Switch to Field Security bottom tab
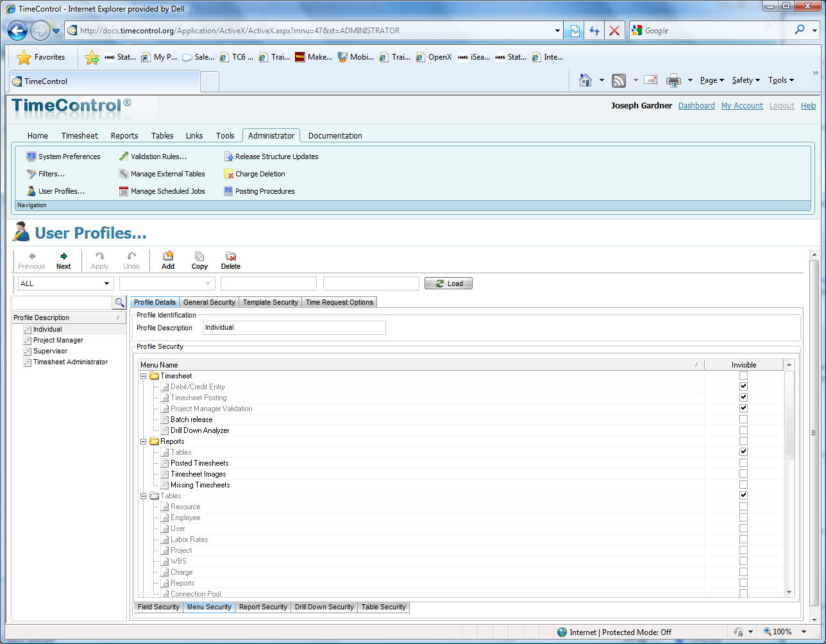The image size is (826, 644). click(x=158, y=607)
